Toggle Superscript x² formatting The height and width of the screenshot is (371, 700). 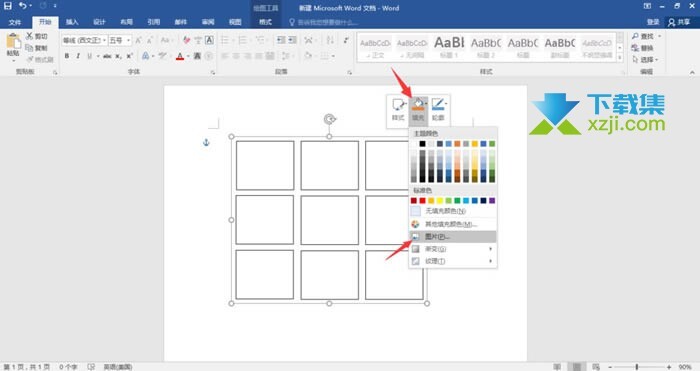tap(129, 56)
